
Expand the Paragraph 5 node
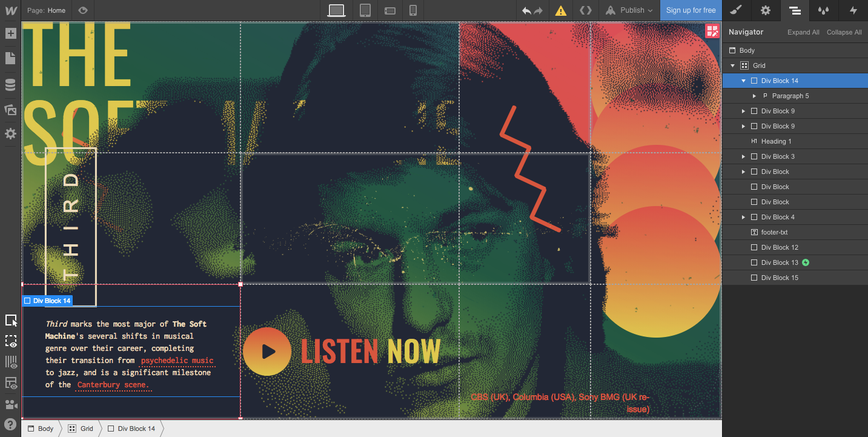754,96
